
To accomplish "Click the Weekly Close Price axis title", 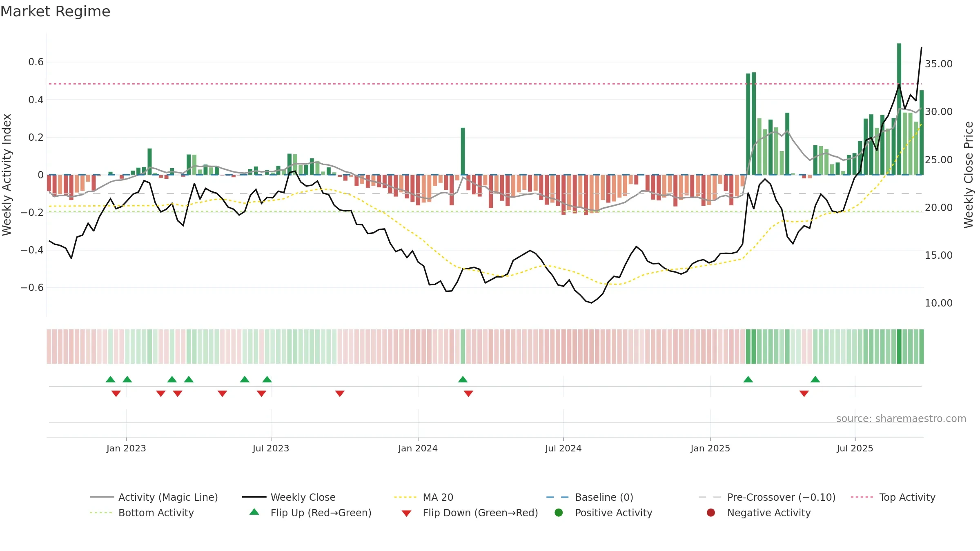I will (969, 175).
